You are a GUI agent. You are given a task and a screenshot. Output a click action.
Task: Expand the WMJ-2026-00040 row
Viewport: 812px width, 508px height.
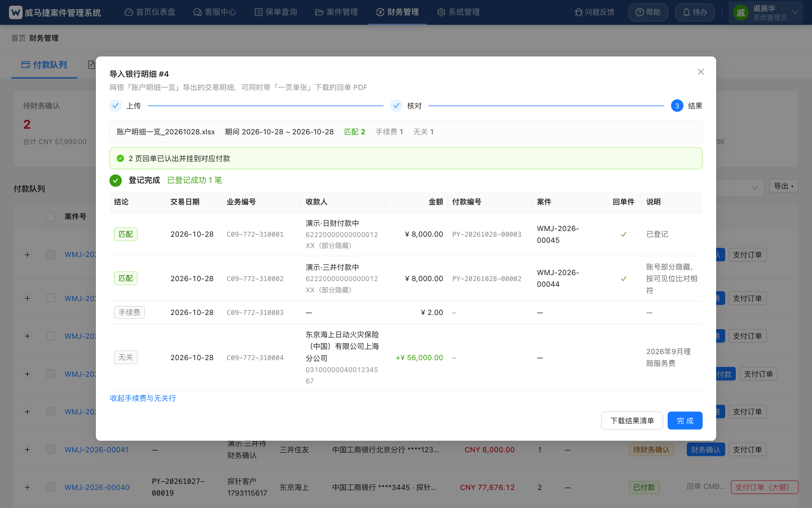pos(27,487)
